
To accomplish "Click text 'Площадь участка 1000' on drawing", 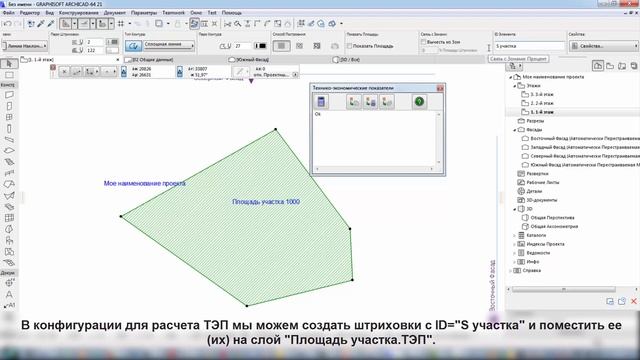I will point(266,202).
